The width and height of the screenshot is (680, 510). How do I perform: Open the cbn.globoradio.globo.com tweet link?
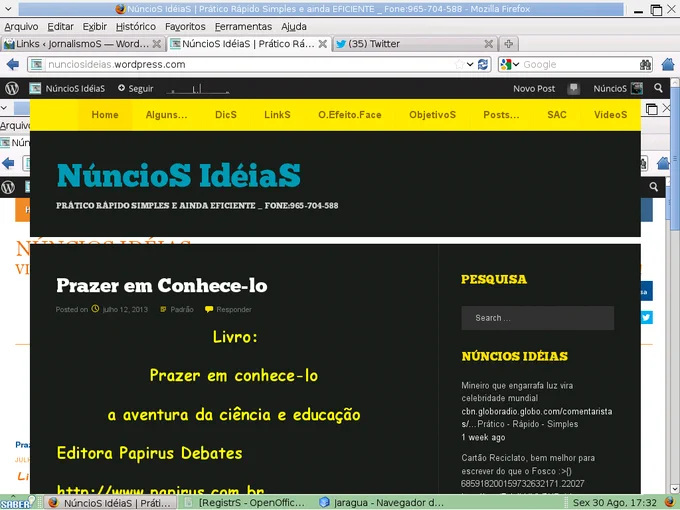(537, 418)
